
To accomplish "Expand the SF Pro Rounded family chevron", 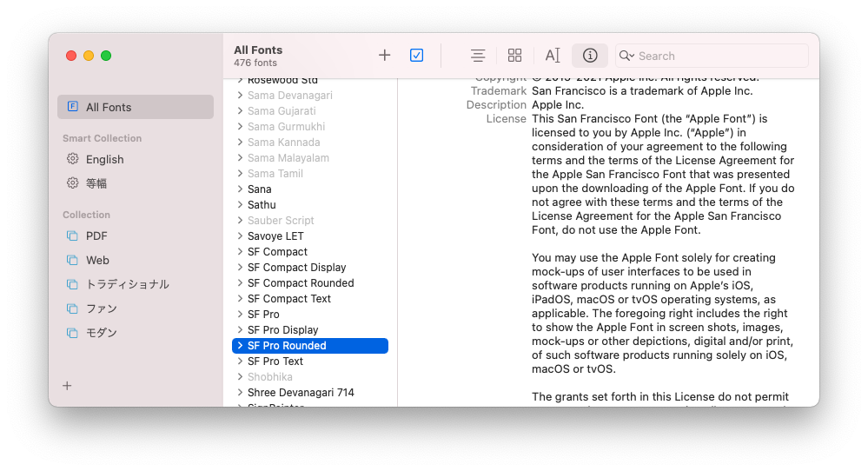I will 240,345.
